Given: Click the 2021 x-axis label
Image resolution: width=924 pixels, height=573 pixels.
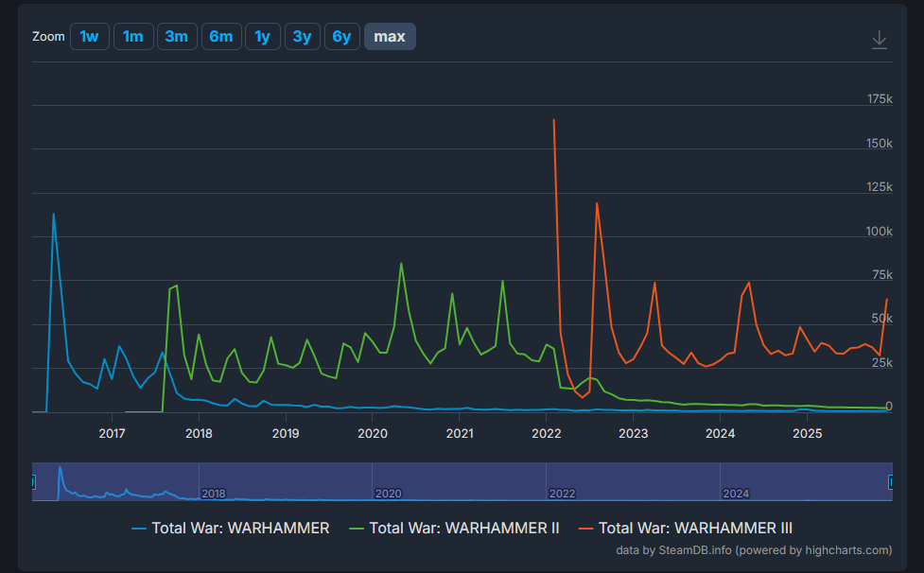Looking at the screenshot, I should point(460,433).
